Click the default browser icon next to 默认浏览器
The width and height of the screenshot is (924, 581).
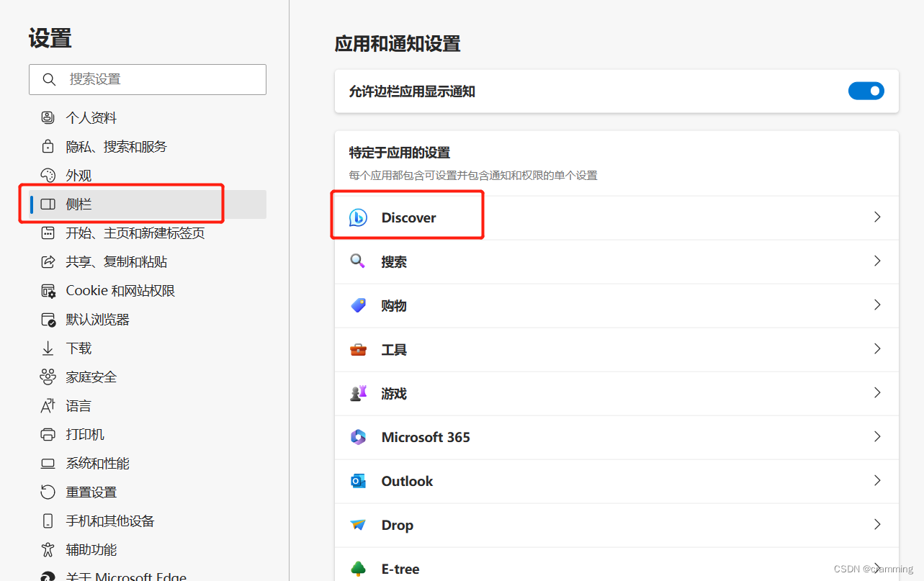tap(48, 320)
